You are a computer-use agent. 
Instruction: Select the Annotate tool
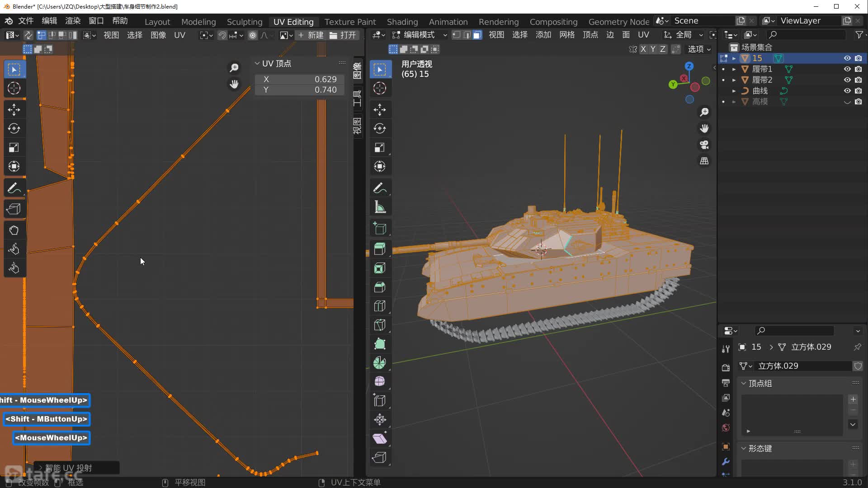click(380, 188)
